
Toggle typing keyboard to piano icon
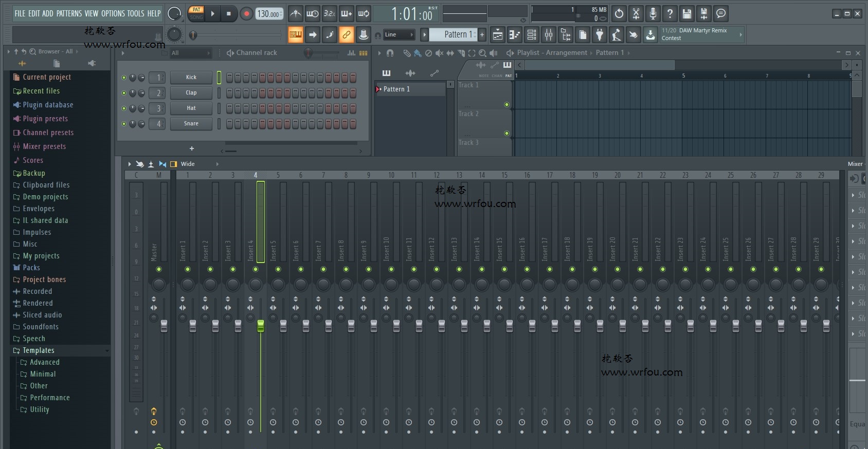[x=295, y=35]
